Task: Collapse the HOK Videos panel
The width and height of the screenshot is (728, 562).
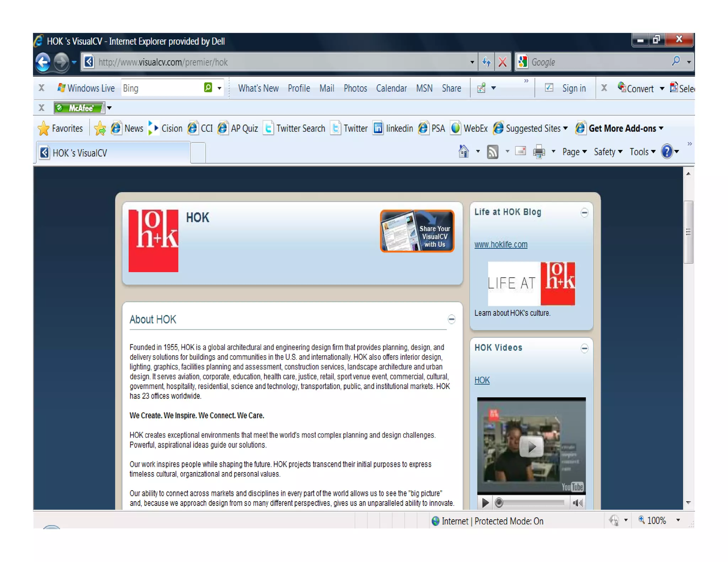Action: pos(584,348)
